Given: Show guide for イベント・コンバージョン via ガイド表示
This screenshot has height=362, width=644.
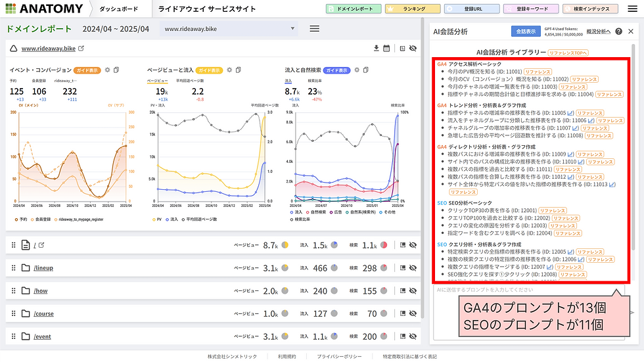Looking at the screenshot, I should point(87,70).
